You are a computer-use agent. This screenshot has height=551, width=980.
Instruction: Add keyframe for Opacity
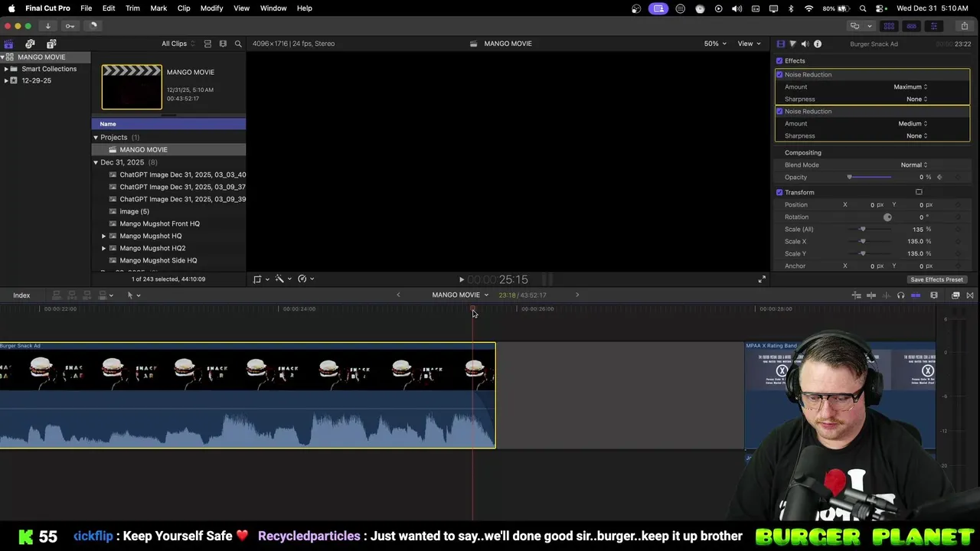coord(956,177)
